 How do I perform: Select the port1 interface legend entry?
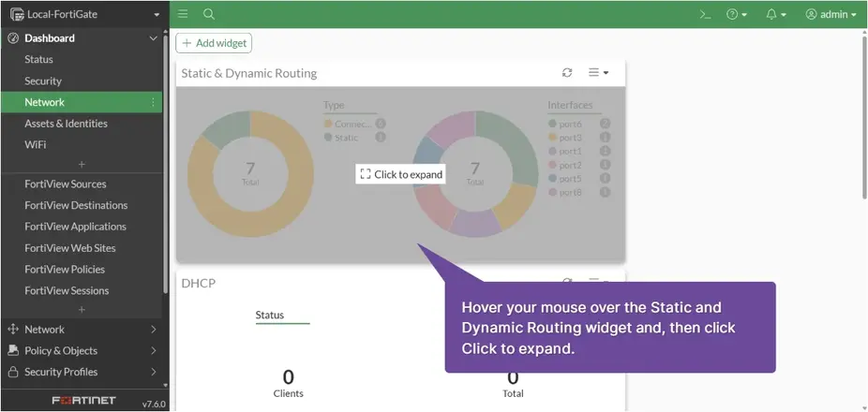pyautogui.click(x=579, y=151)
